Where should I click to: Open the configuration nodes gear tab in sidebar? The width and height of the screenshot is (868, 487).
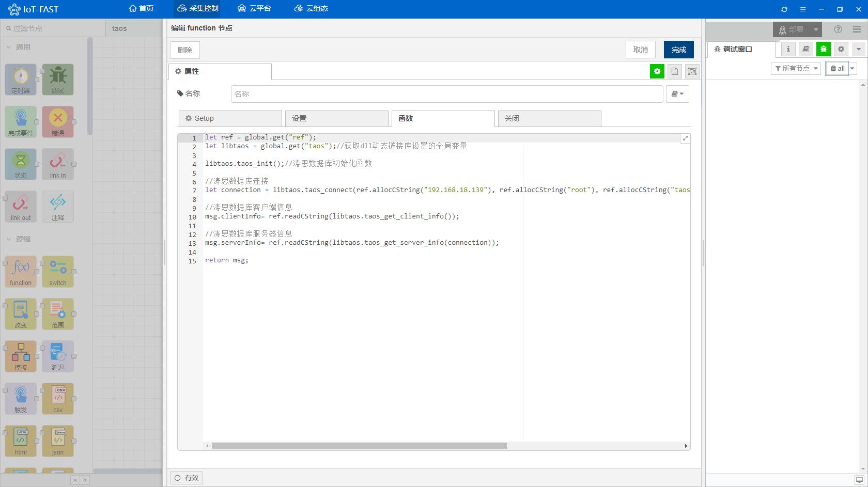[x=841, y=49]
